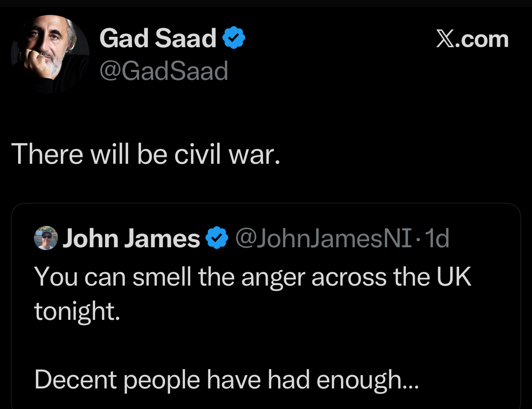Image resolution: width=532 pixels, height=409 pixels.
Task: Click Gad Saad's blue verified badge
Action: tap(234, 38)
